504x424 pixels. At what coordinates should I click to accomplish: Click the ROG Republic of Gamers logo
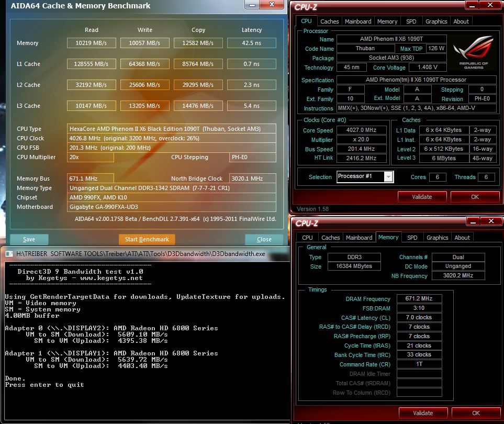[473, 52]
